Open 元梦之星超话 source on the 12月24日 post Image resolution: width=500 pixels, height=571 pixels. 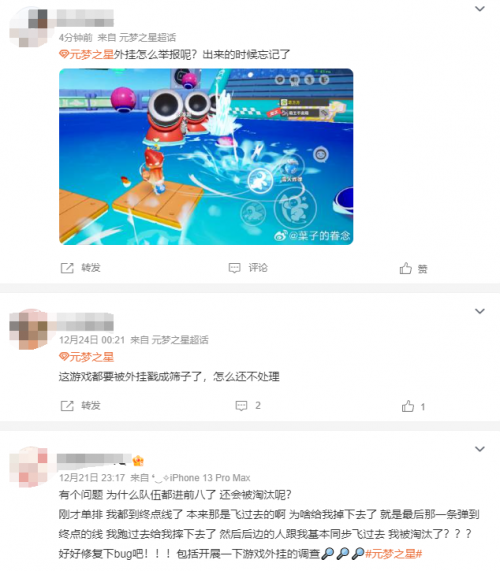[x=180, y=340]
